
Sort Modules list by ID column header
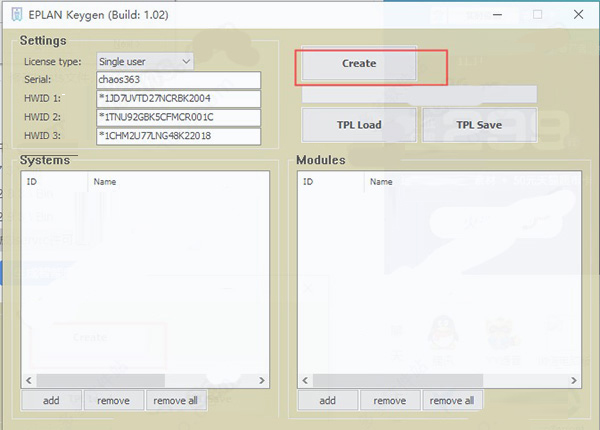(x=331, y=182)
